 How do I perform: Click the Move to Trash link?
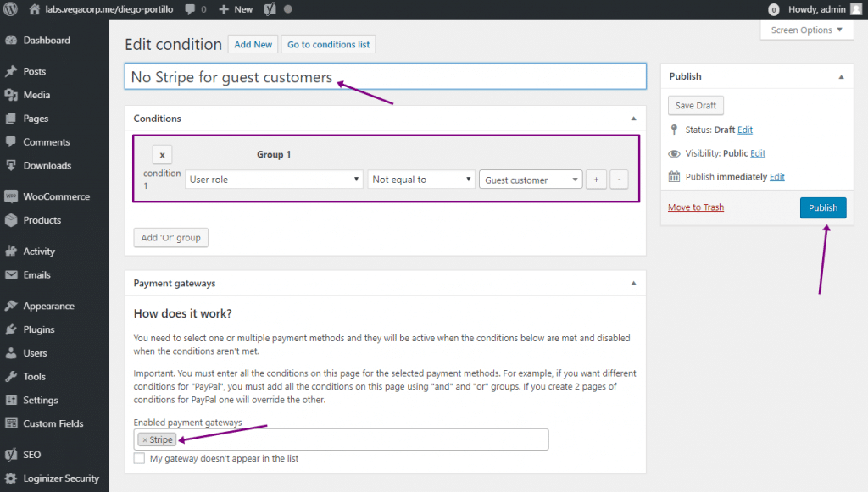(x=695, y=207)
